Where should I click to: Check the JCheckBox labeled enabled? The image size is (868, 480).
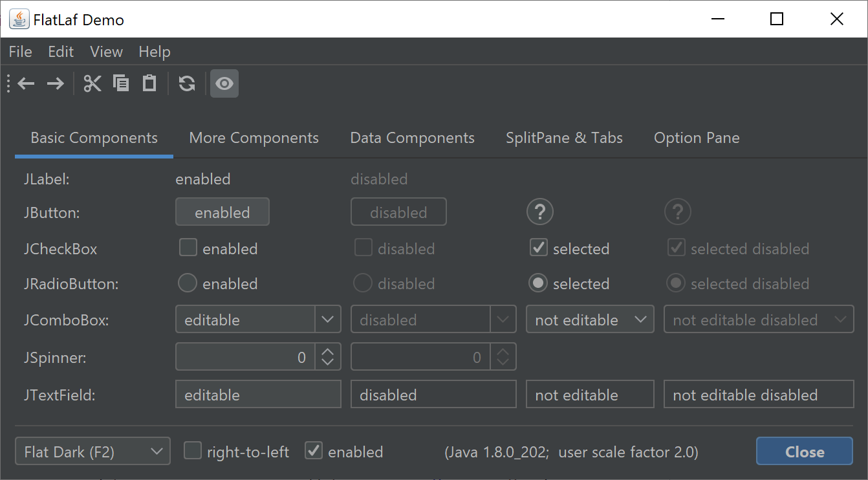point(188,248)
